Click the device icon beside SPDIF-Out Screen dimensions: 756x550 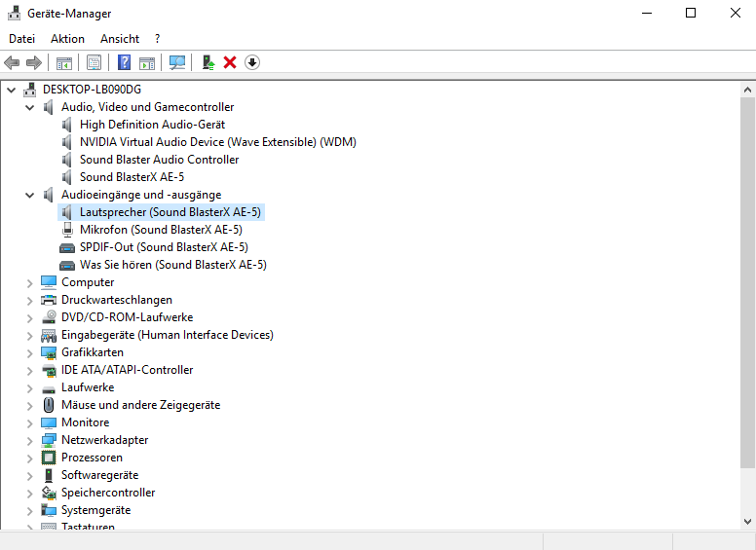67,247
